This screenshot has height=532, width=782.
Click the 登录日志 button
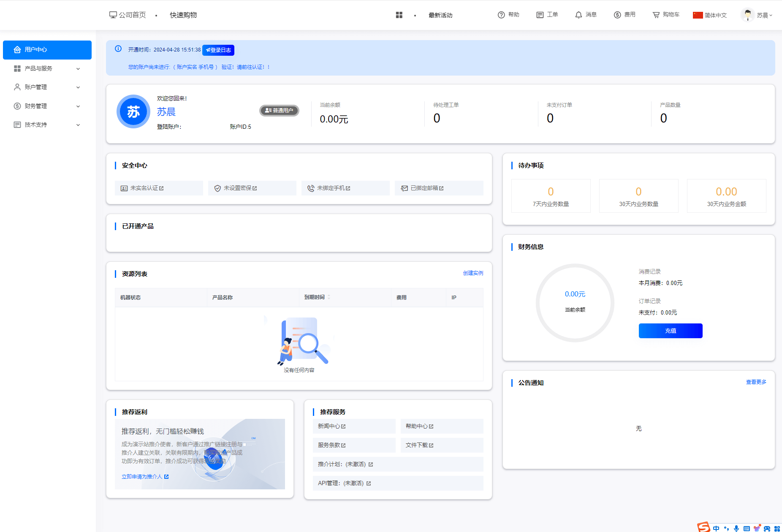coord(218,50)
